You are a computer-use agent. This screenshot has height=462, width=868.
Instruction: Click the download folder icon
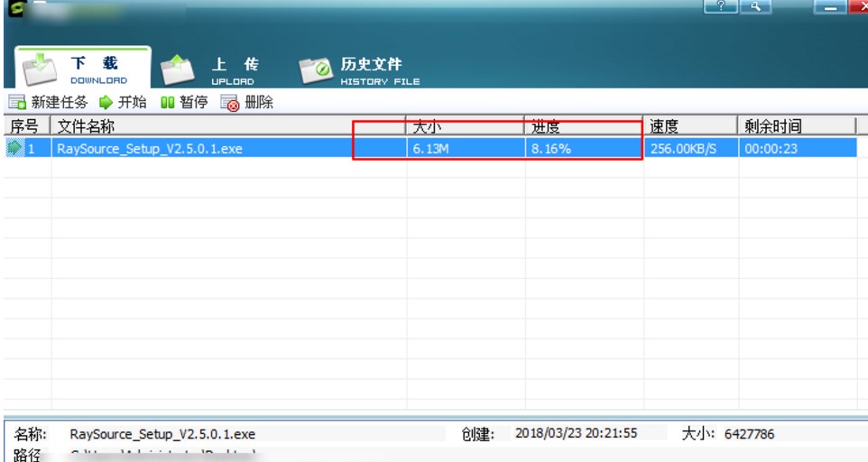coord(40,69)
